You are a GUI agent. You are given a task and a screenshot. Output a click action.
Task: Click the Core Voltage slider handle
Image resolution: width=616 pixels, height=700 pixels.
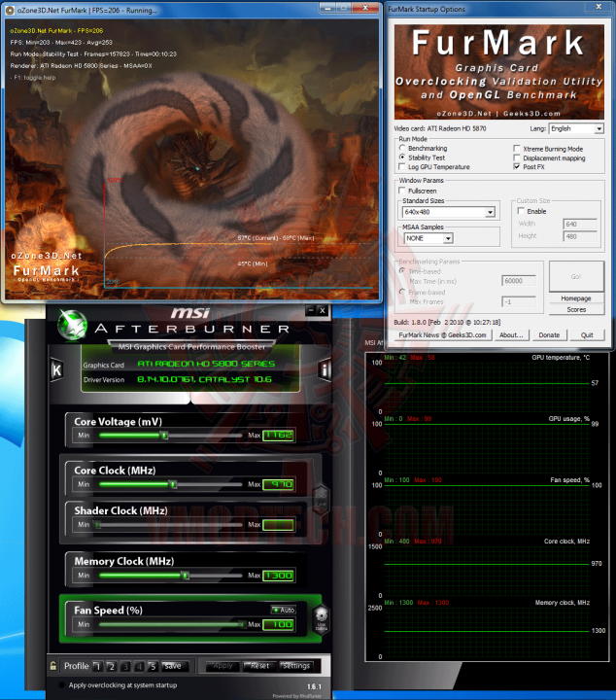click(x=164, y=436)
